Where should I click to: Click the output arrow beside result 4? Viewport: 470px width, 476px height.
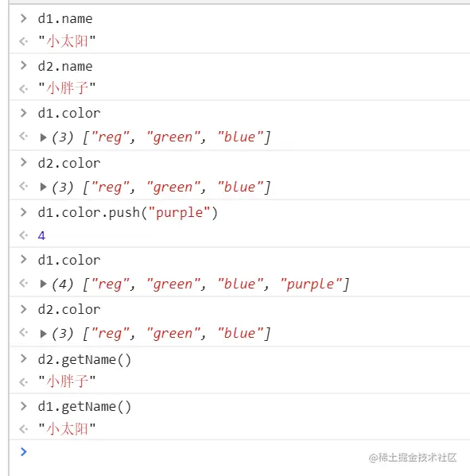23,235
